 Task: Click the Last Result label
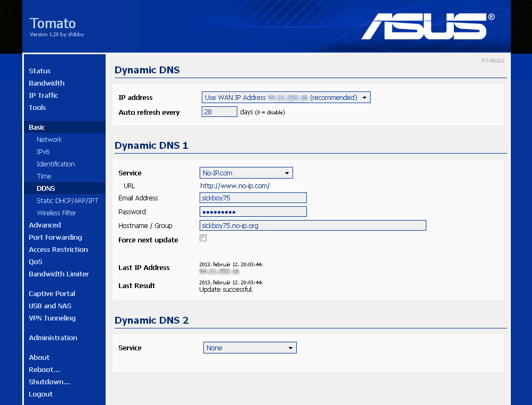[137, 286]
